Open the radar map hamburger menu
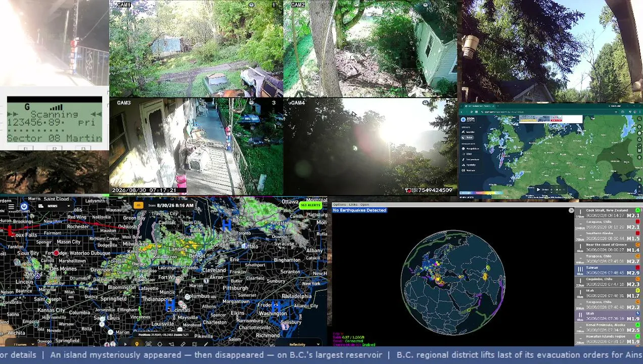 click(x=11, y=207)
